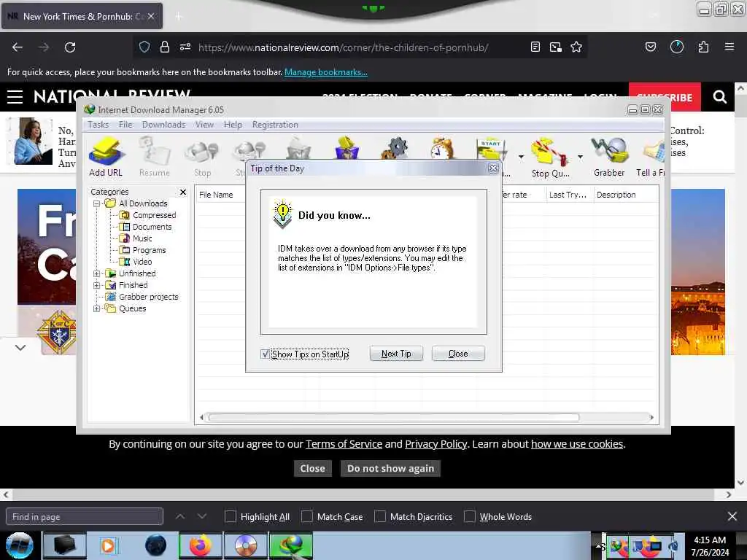Open the Grabber tool icon

click(x=609, y=157)
